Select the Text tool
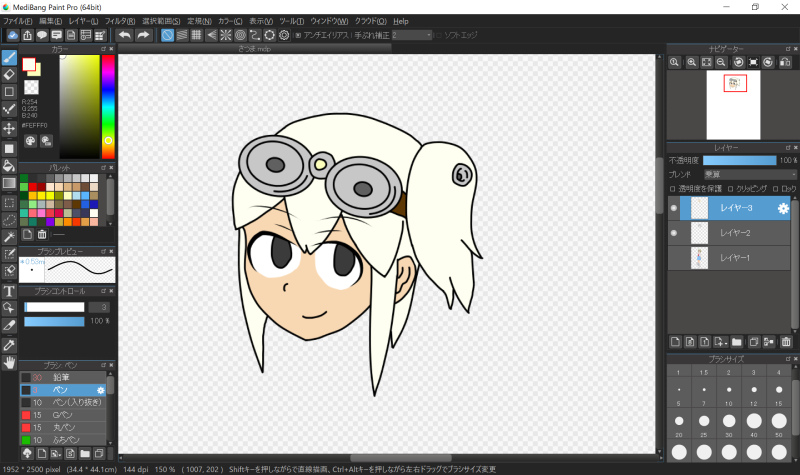 click(x=9, y=290)
